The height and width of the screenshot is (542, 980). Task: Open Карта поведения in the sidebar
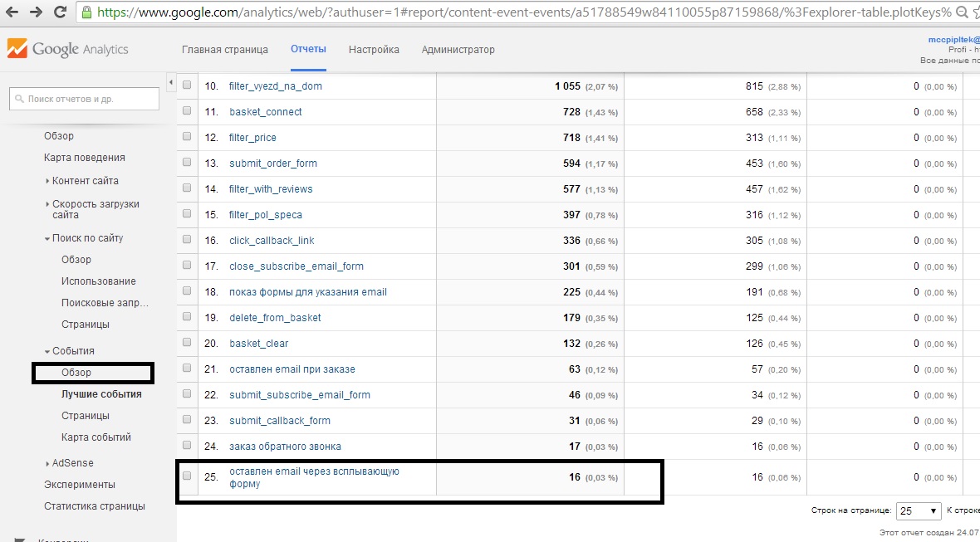(x=85, y=158)
